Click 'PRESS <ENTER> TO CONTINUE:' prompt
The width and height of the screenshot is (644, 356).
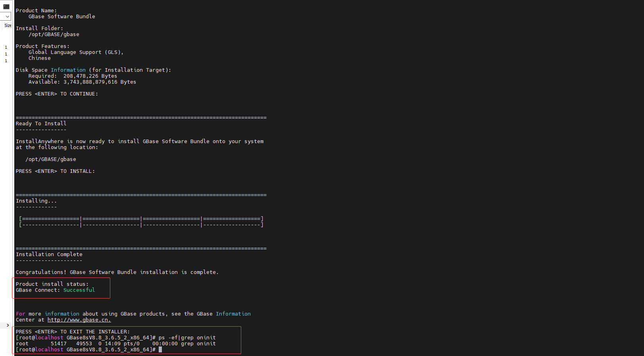pyautogui.click(x=57, y=94)
